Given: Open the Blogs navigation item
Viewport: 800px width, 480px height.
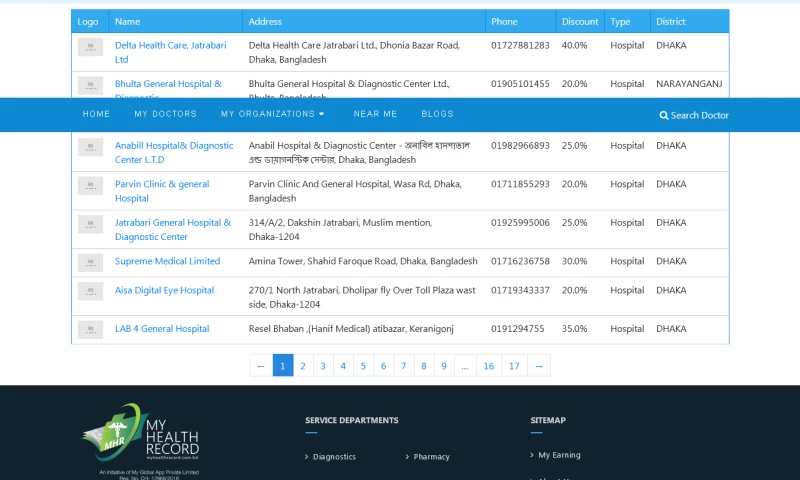Looking at the screenshot, I should [437, 114].
